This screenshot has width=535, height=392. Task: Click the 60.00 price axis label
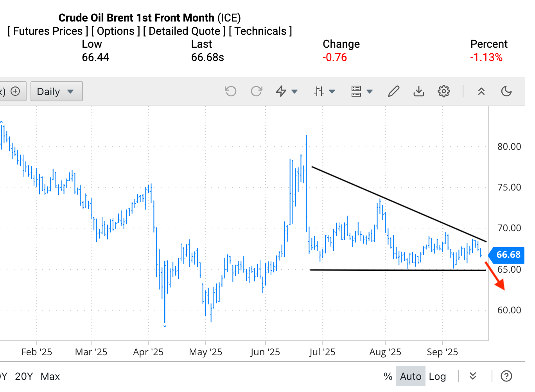click(509, 310)
